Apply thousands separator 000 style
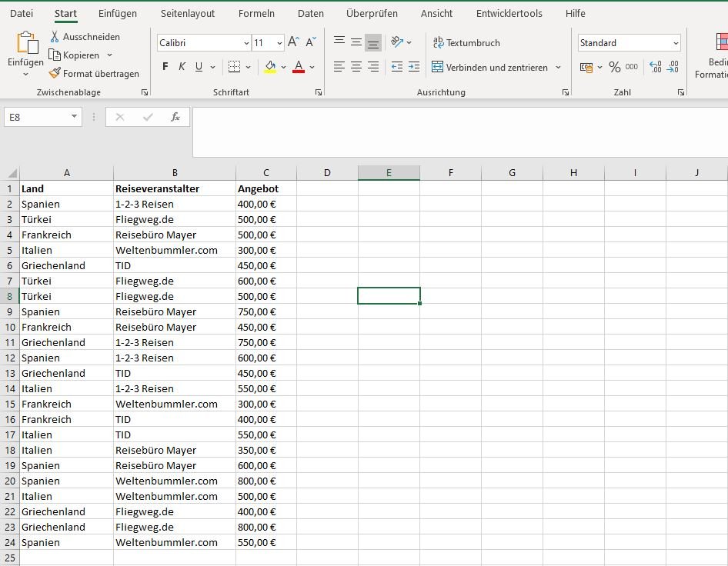 (x=632, y=67)
